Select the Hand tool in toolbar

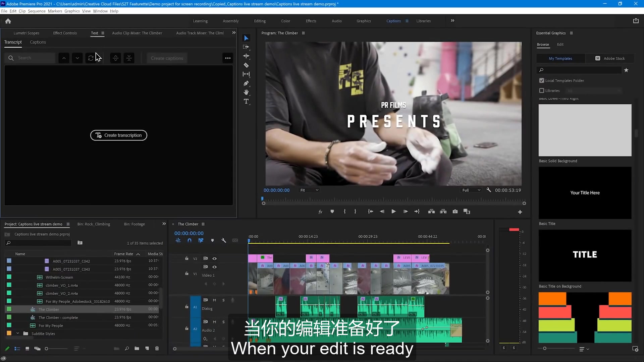pos(247,93)
